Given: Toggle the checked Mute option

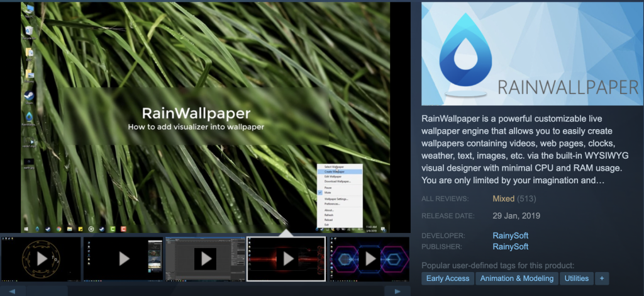Looking at the screenshot, I should (340, 193).
